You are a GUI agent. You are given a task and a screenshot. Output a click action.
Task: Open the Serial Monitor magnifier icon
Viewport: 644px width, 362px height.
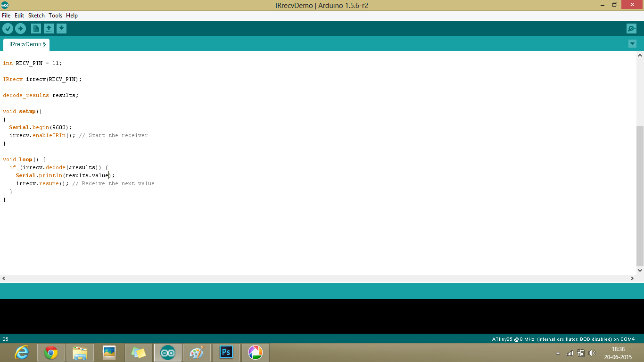[631, 29]
